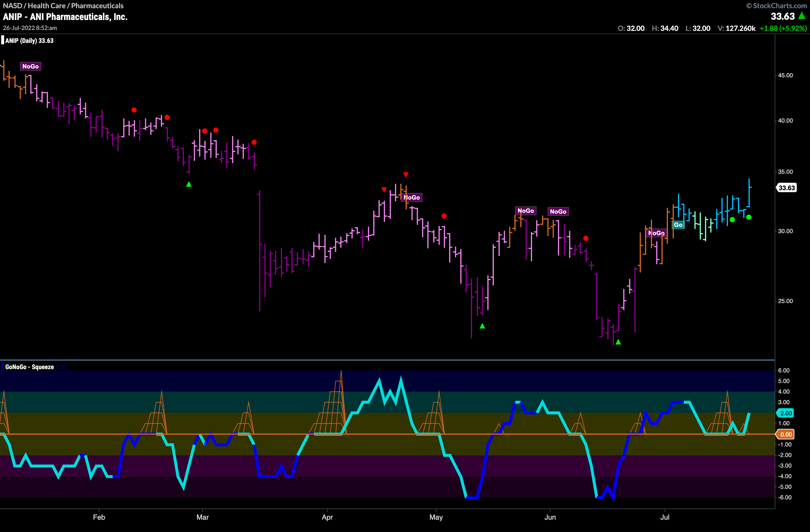Click the NoGo flag near the July start
This screenshot has height=532, width=810.
point(656,233)
